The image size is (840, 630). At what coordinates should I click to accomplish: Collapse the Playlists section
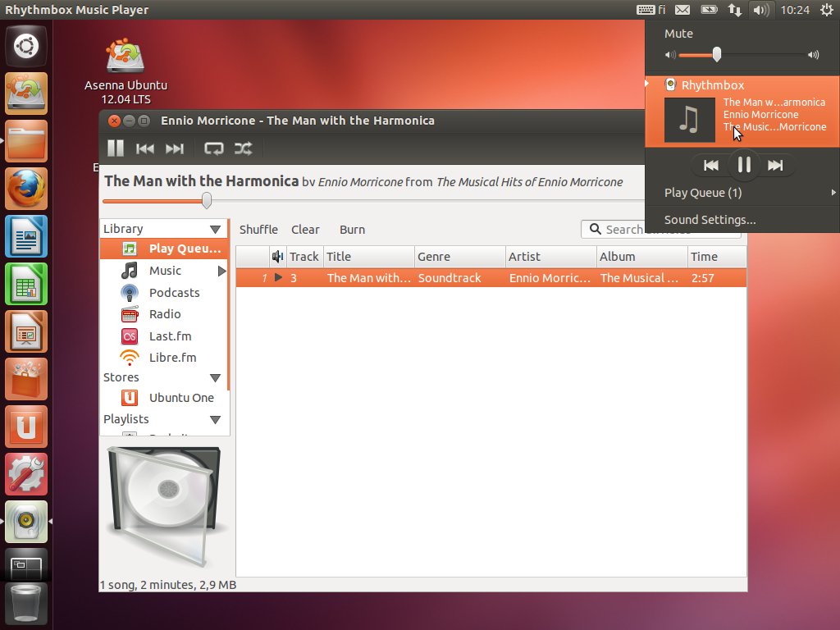pos(216,419)
